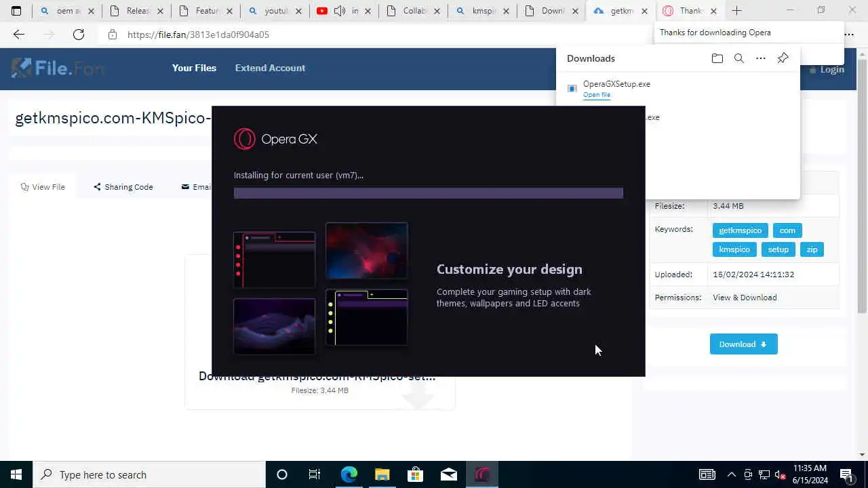Mute the YouTube tab audio icon

(340, 11)
